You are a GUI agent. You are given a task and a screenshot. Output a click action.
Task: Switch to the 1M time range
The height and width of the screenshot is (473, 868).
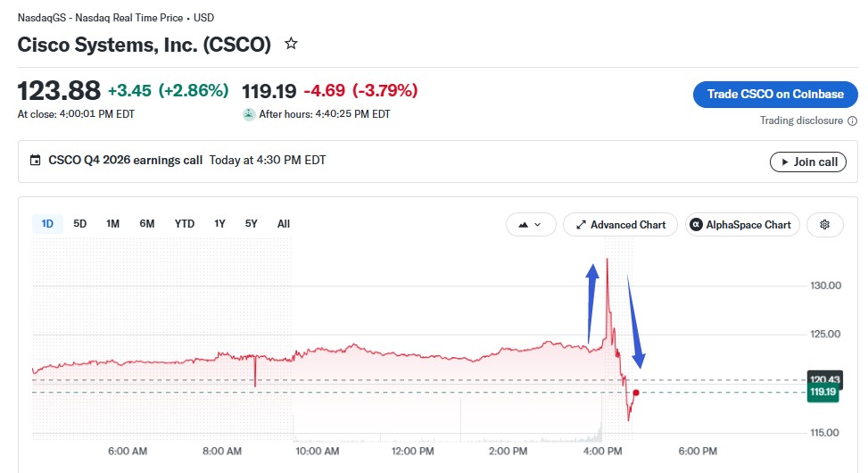[x=112, y=224]
